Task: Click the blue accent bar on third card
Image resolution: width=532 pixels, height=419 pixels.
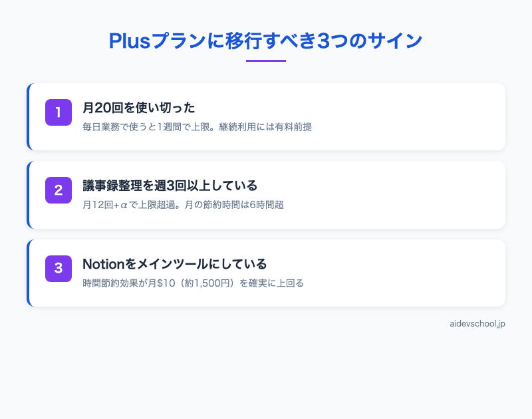Action: tap(28, 273)
